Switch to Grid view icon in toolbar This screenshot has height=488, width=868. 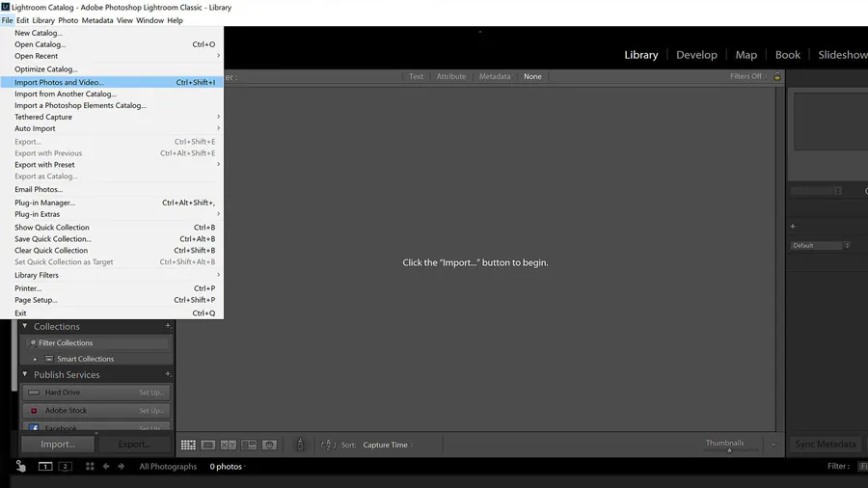pos(188,445)
